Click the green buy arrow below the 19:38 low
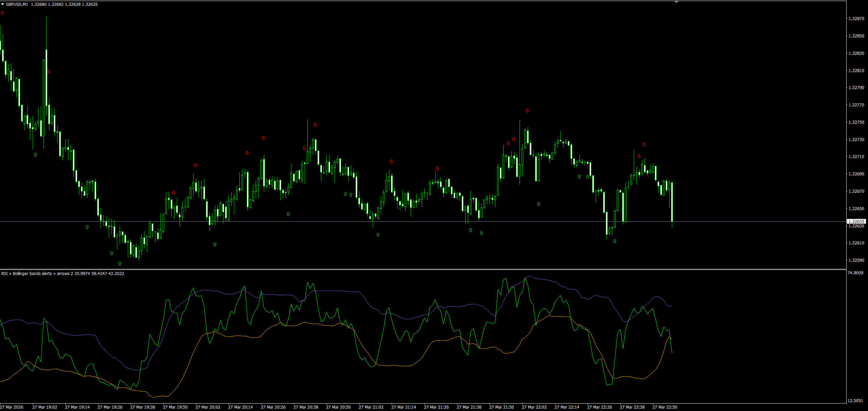The image size is (868, 411). coord(119,263)
